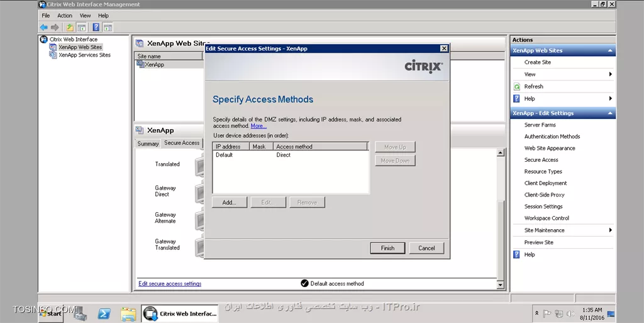Open Server Manager from the taskbar

click(79, 314)
